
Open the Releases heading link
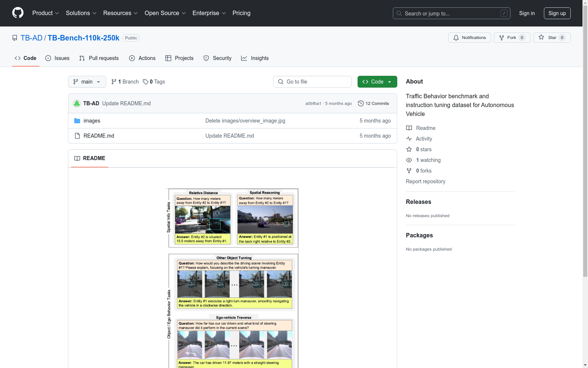(419, 202)
